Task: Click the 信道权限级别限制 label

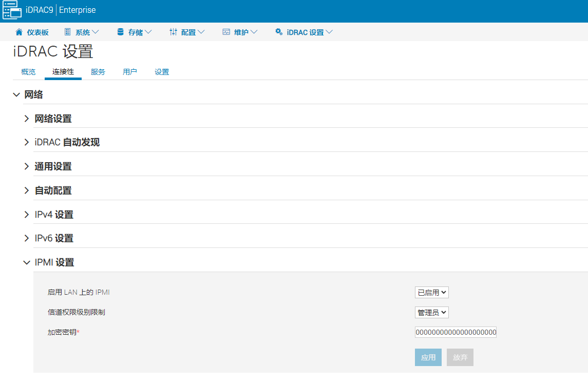Action: 77,313
